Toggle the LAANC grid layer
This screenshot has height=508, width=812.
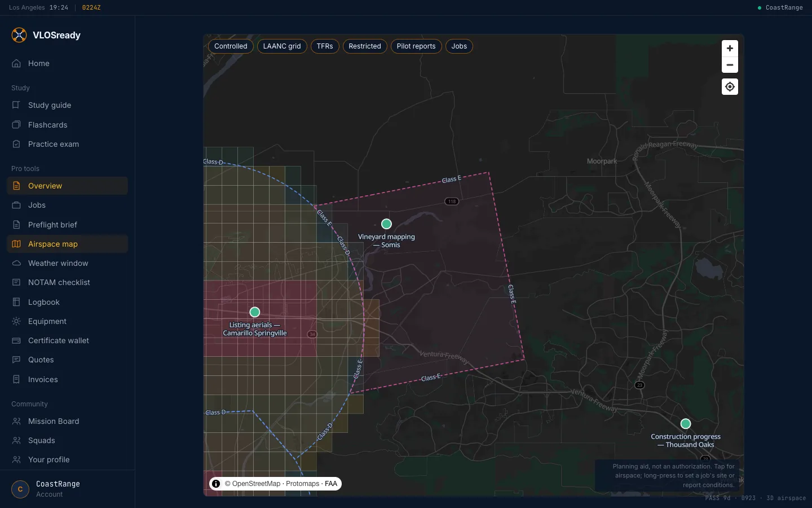point(282,46)
